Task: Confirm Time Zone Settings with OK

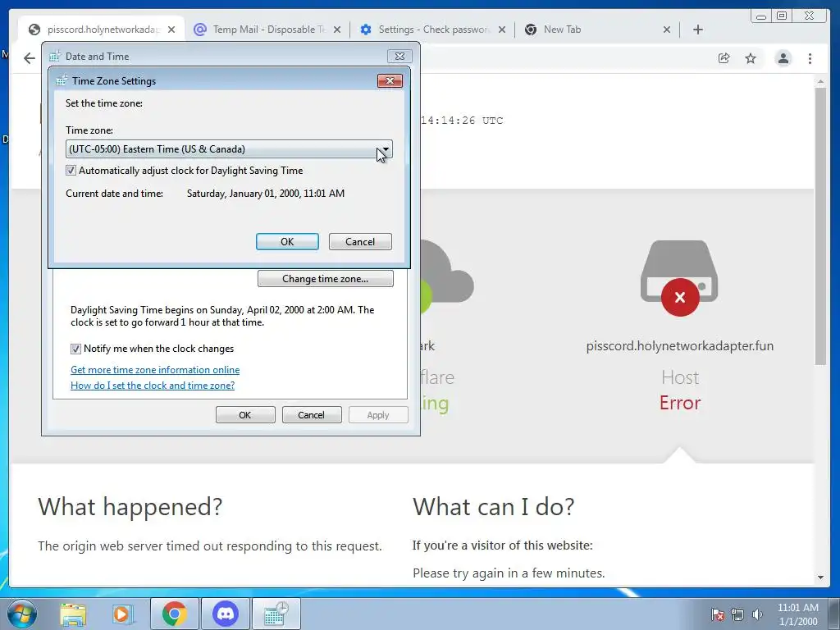Action: (287, 242)
